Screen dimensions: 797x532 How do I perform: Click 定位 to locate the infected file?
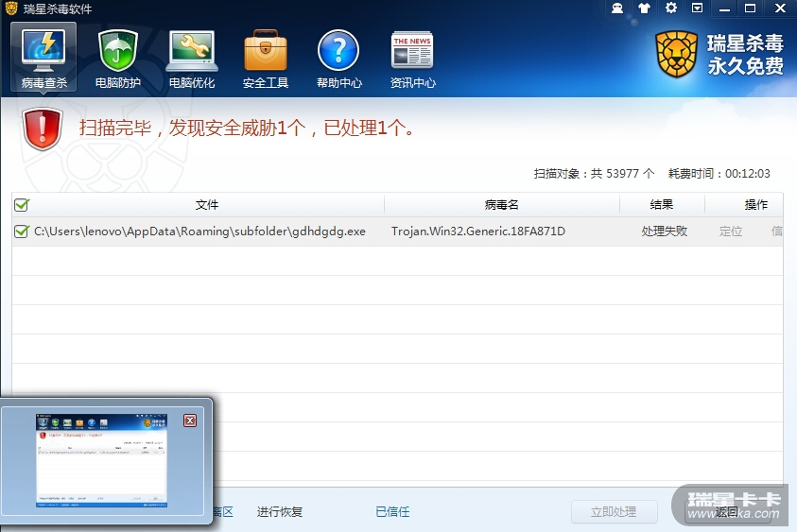point(731,232)
